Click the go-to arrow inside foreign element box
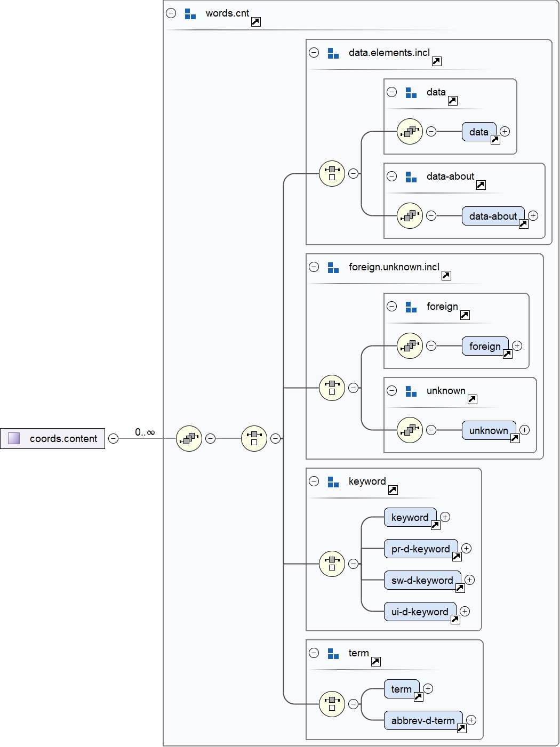Viewport: 560px width, 747px height. pyautogui.click(x=507, y=354)
